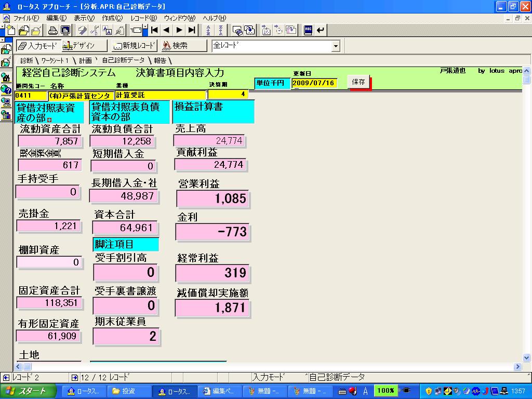Click the 流動負債合計 field showing 12,258
This screenshot has height=399, width=532.
click(x=123, y=141)
